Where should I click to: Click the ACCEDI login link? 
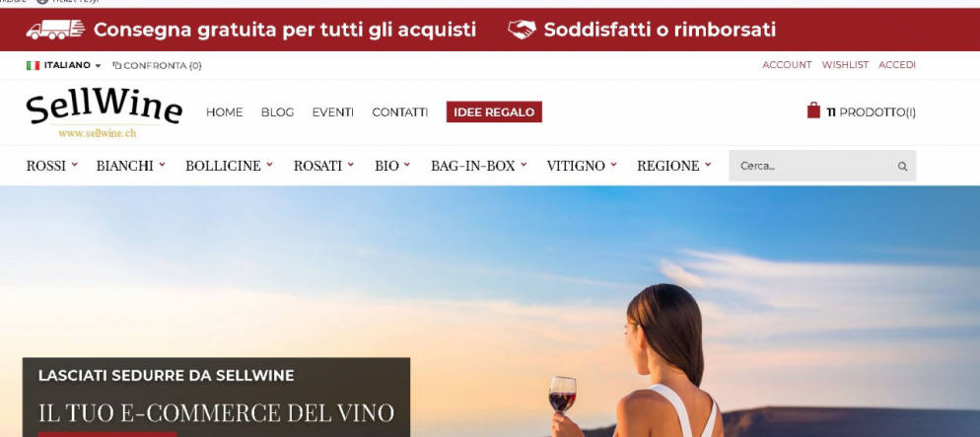tap(897, 65)
